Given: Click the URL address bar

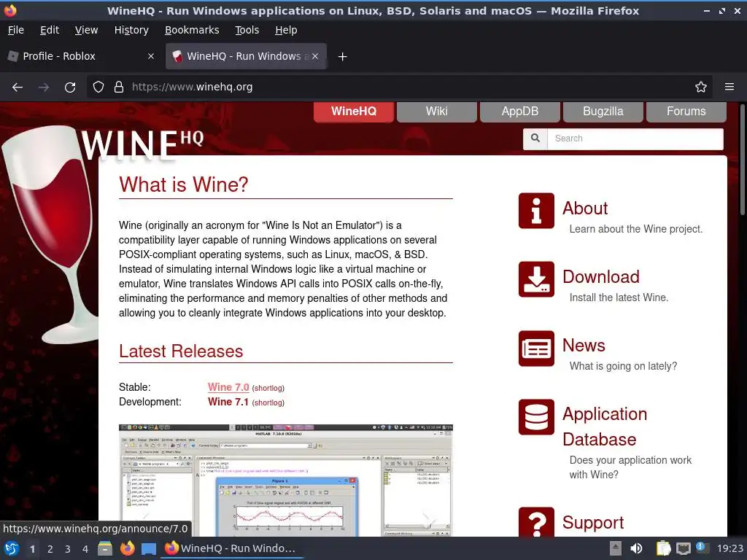Looking at the screenshot, I should (x=399, y=87).
